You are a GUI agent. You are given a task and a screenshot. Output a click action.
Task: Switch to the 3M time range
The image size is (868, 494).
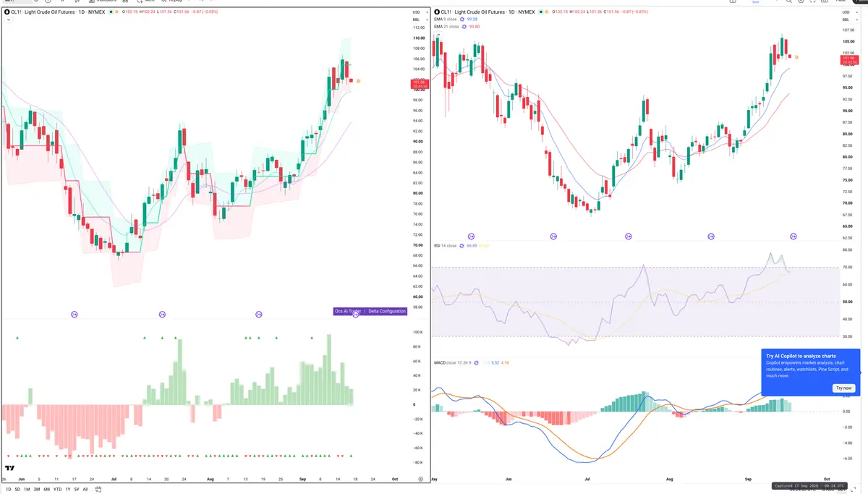[37, 490]
